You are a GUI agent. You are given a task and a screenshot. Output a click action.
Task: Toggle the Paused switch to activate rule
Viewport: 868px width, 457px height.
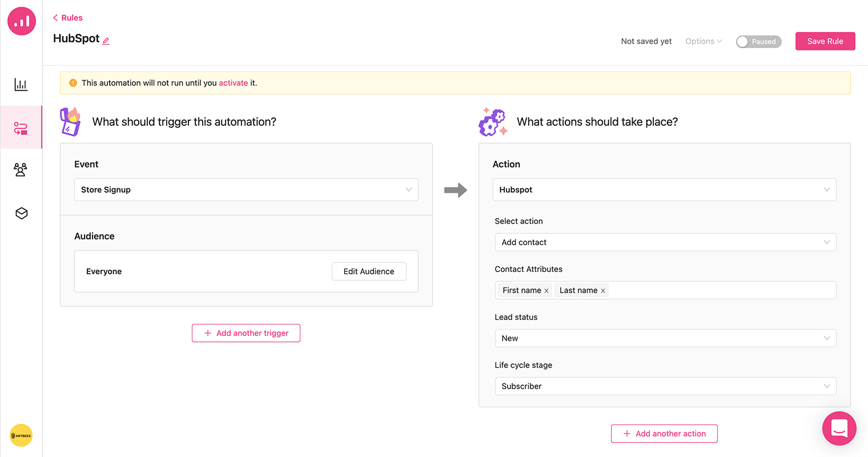pos(758,42)
